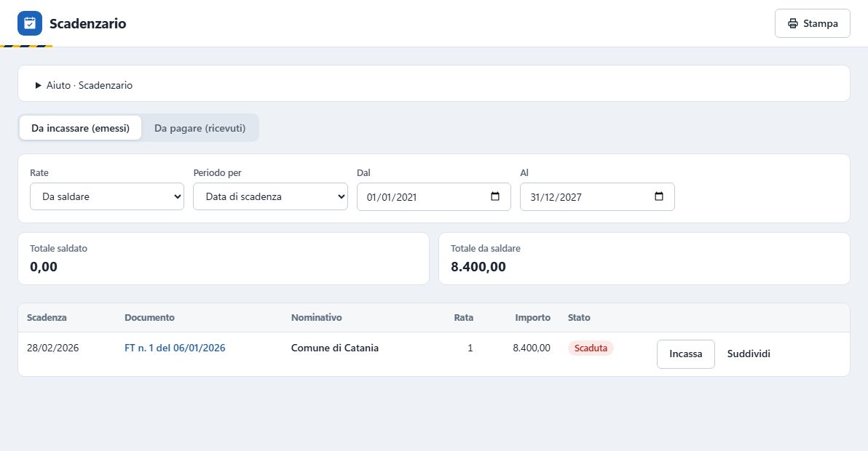Click the Scadenzario calendar app icon

click(30, 23)
